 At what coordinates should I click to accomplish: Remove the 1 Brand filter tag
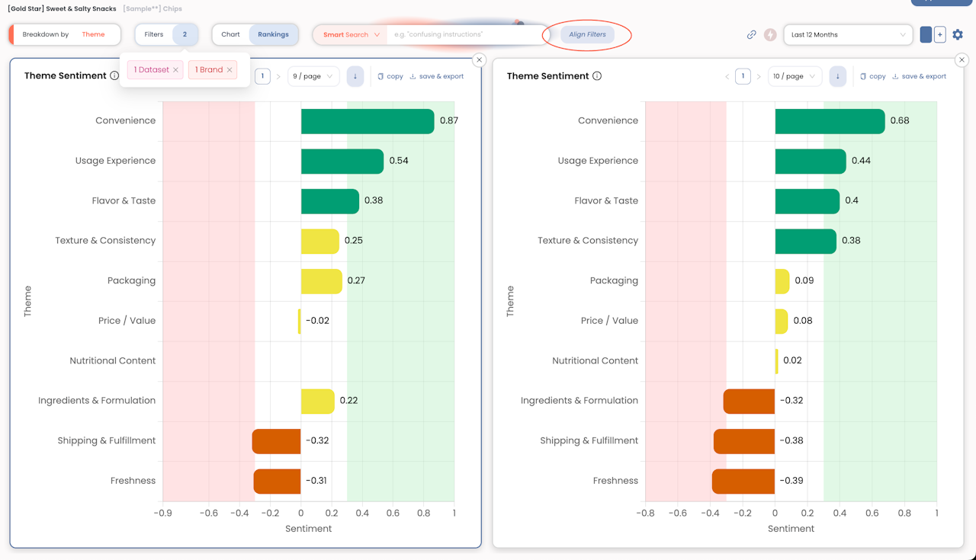pyautogui.click(x=230, y=70)
